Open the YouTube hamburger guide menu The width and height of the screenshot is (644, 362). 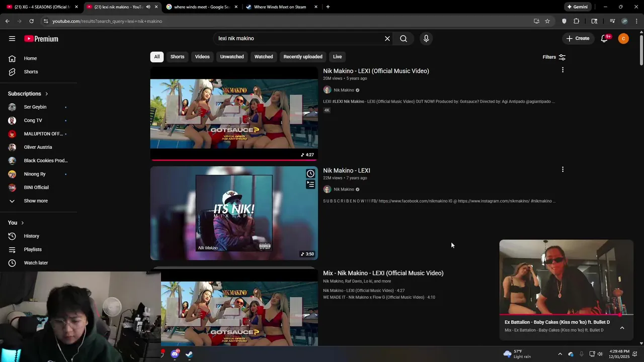pos(12,39)
